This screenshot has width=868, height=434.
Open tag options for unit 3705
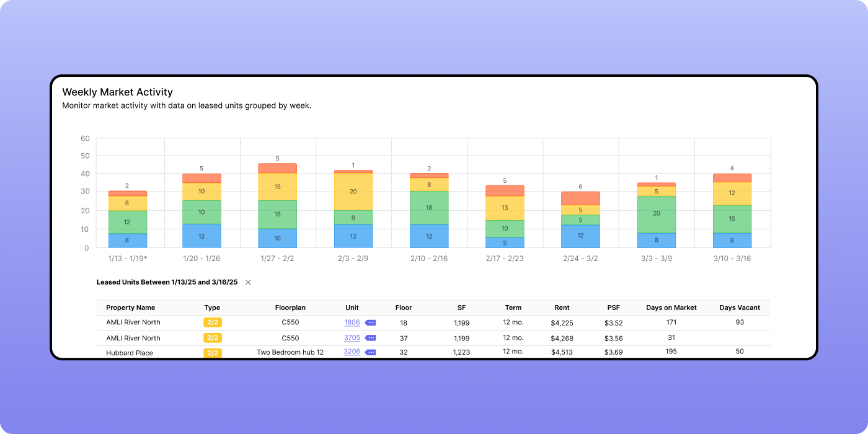click(x=370, y=337)
